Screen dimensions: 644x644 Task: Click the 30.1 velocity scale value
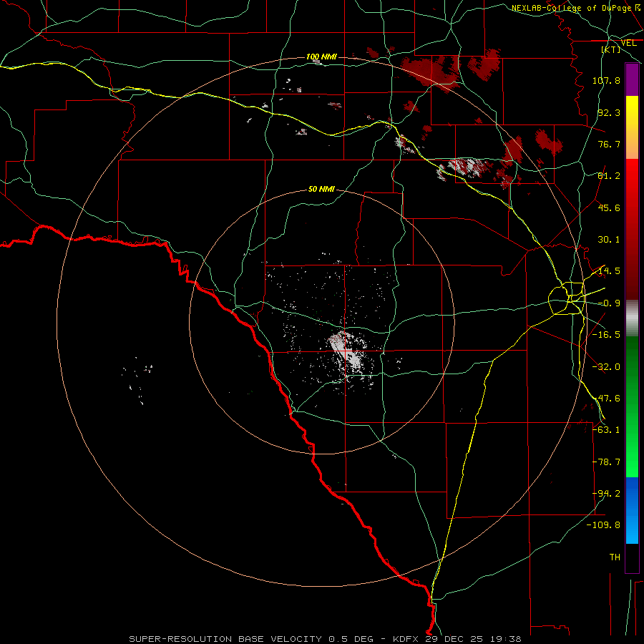[609, 240]
